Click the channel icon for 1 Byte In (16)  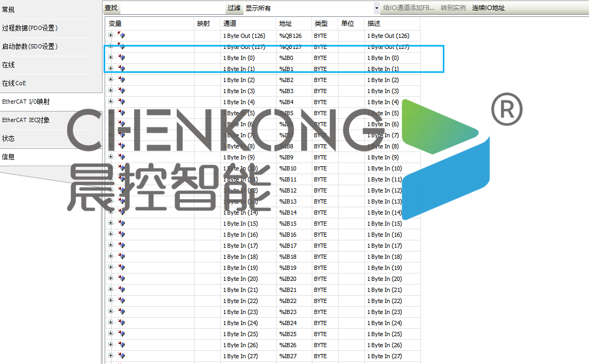[121, 235]
